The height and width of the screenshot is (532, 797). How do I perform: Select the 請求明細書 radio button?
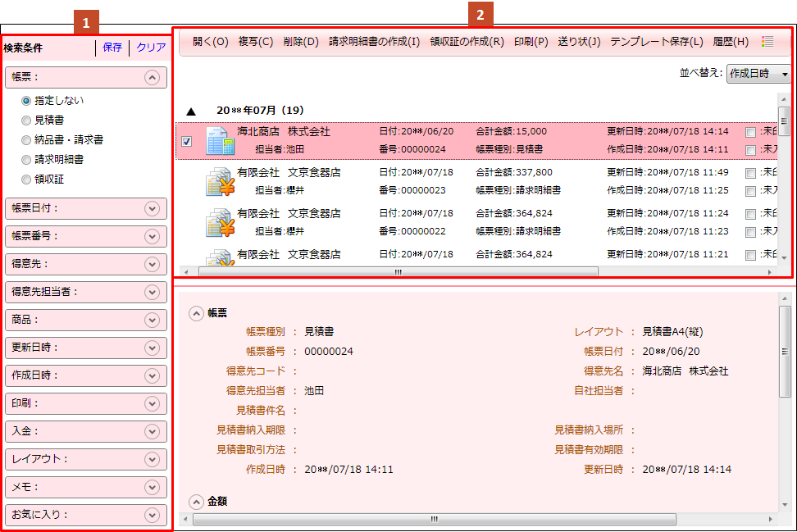point(26,160)
